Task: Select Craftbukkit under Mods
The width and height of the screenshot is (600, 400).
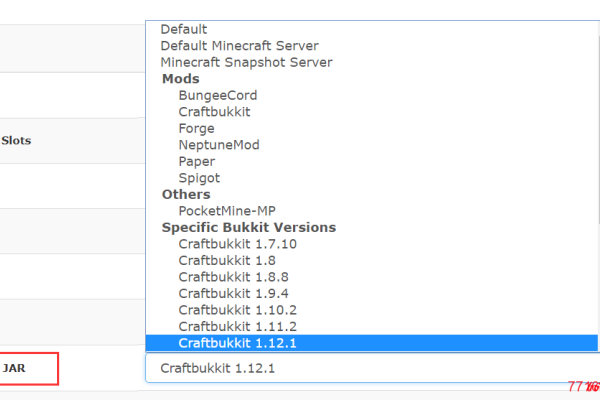Action: (x=214, y=112)
